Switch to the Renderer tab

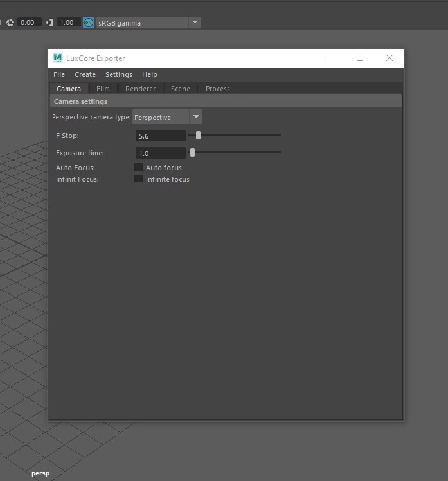[x=141, y=89]
